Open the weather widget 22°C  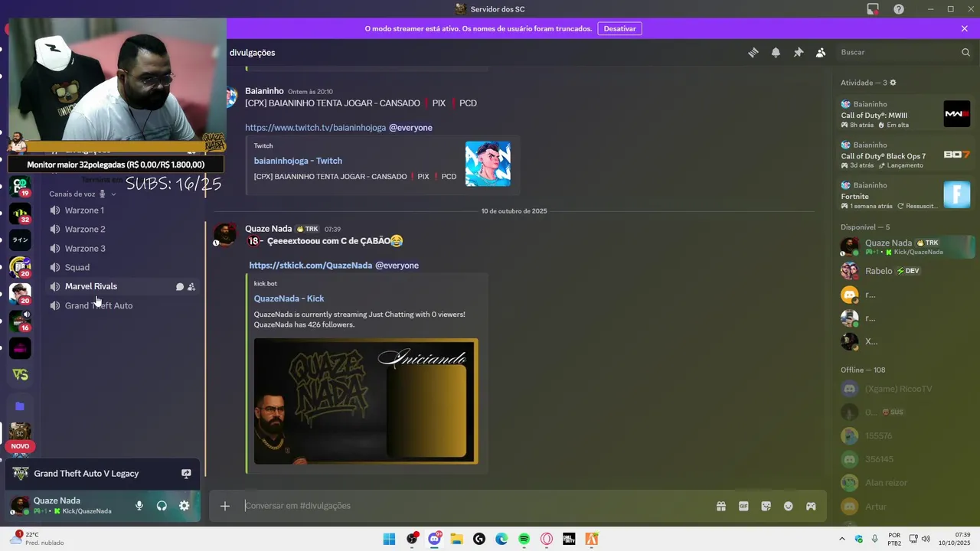tap(37, 539)
